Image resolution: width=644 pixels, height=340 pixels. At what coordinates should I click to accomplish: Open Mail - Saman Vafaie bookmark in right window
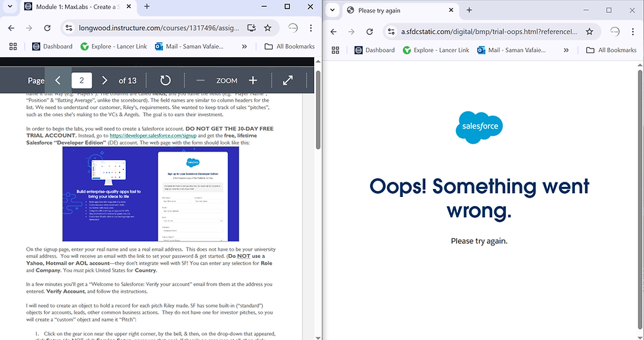(511, 50)
